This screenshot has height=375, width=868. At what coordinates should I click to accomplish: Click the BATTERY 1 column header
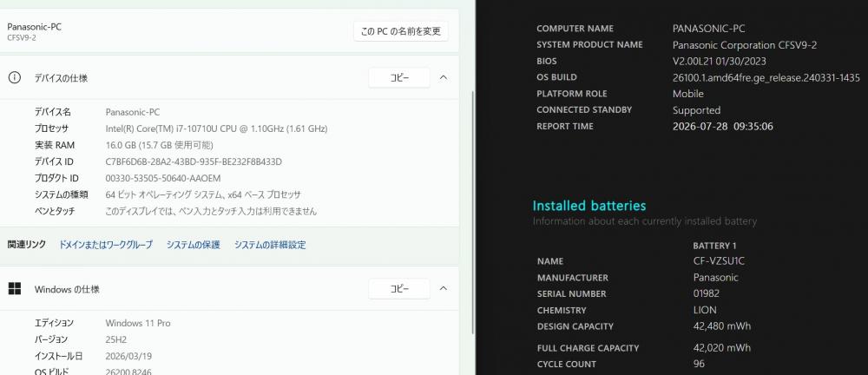click(714, 246)
